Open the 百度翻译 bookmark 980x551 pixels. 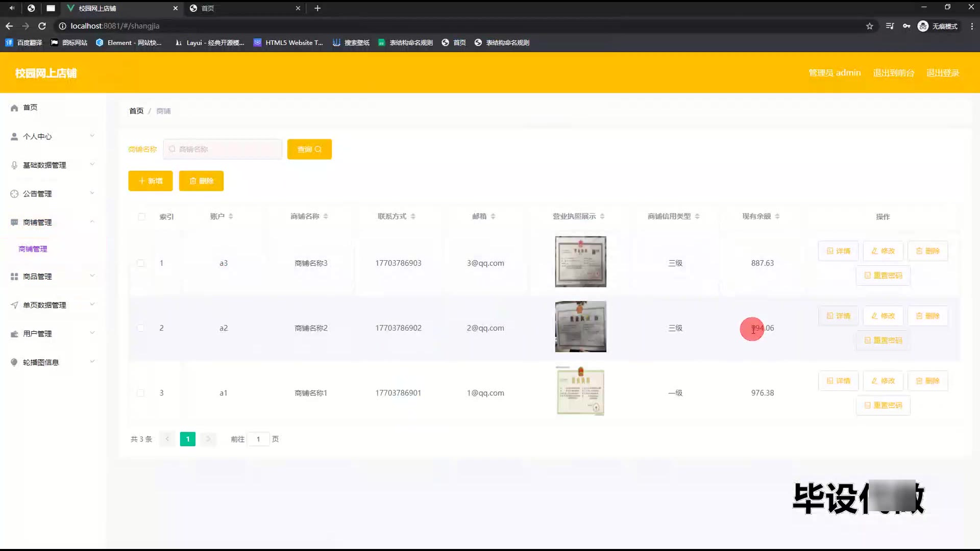pos(24,43)
